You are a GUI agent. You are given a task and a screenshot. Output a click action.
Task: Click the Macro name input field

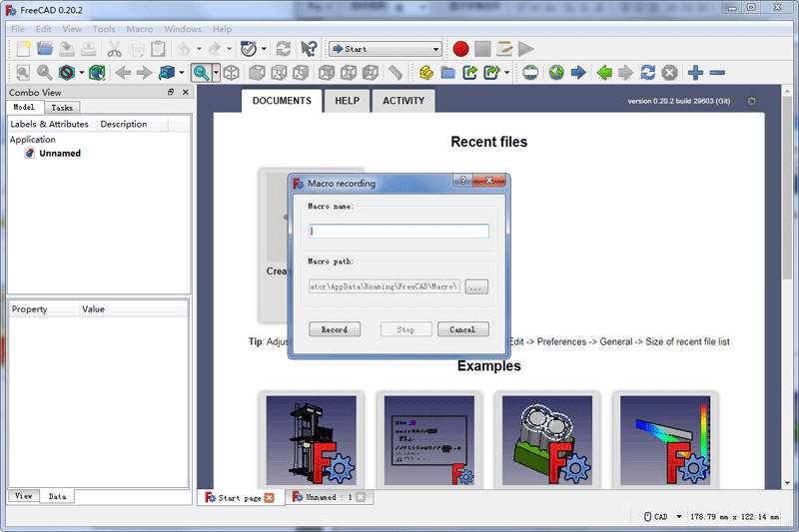(399, 231)
